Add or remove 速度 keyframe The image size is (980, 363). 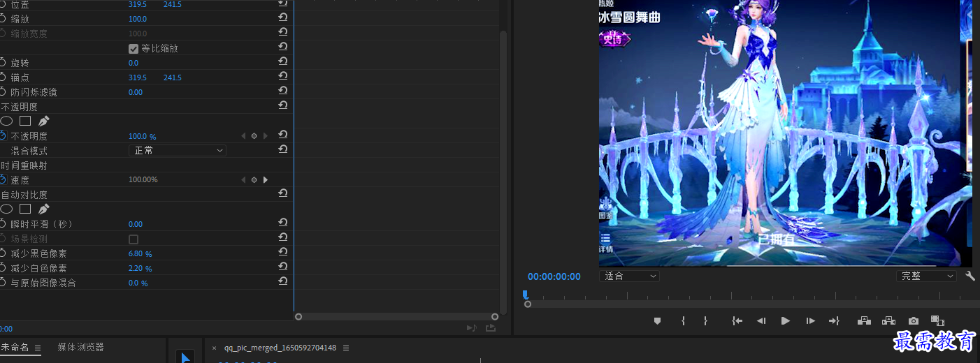coord(254,180)
